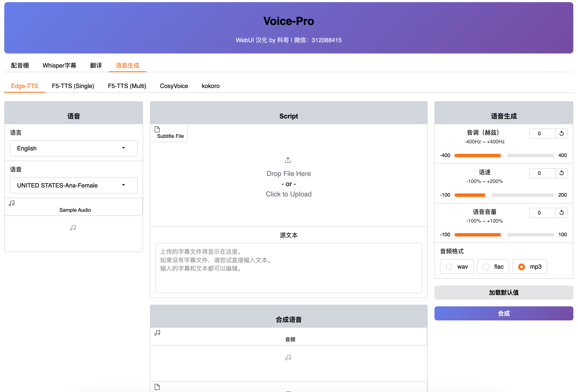578x392 pixels.
Task: Open the English language dropdown
Action: 74,148
